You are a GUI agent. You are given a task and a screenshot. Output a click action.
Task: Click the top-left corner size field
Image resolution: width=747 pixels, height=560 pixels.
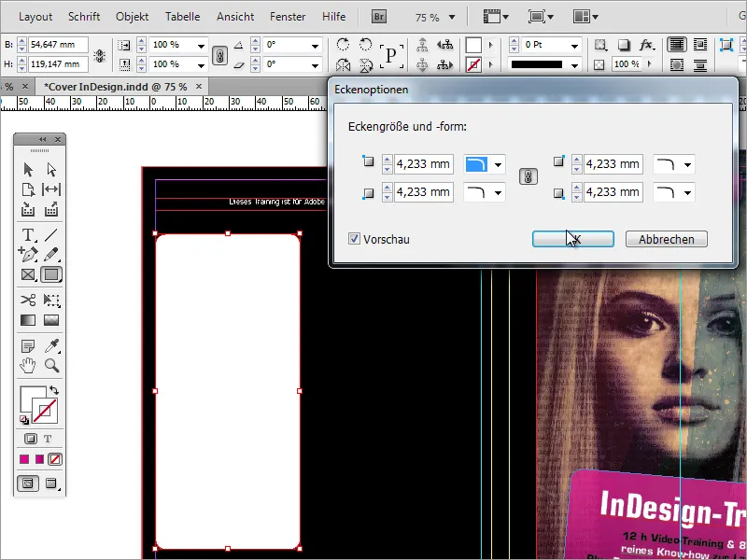tap(423, 164)
